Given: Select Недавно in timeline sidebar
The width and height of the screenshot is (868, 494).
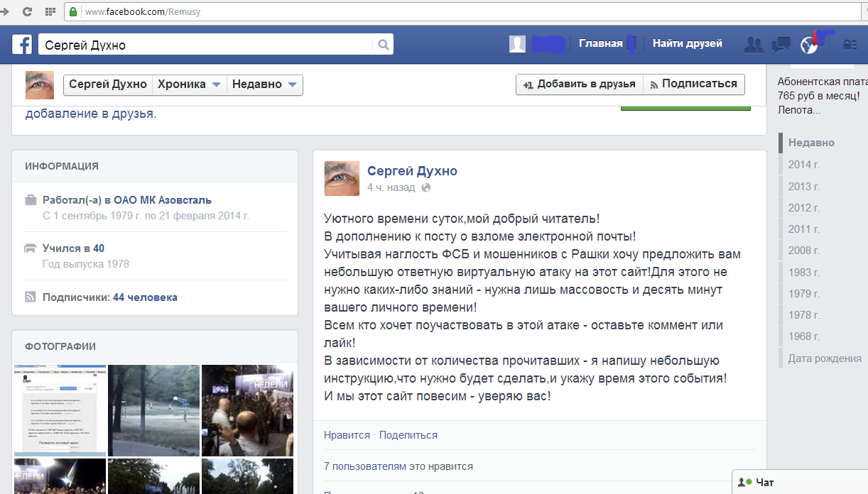Looking at the screenshot, I should pyautogui.click(x=811, y=143).
